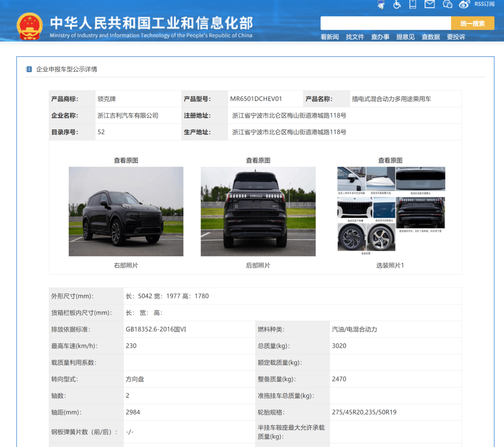This screenshot has height=447, width=504.
Task: Click the 产品名称 field label
Action: (x=319, y=99)
